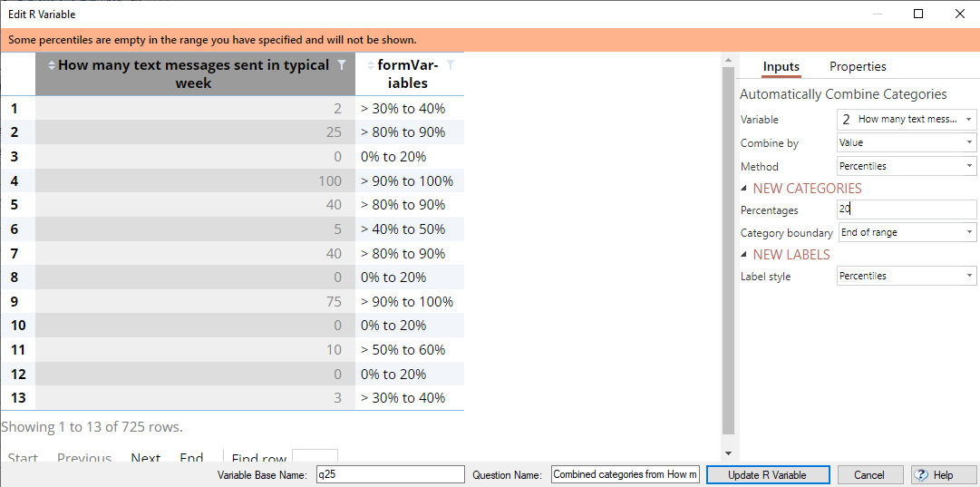
Task: Click the Update R Variable button
Action: pos(768,475)
